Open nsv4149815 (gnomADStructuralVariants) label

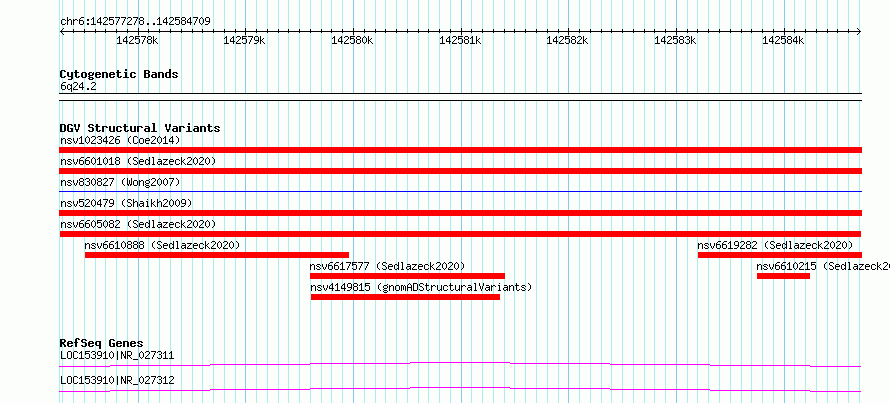pyautogui.click(x=421, y=287)
